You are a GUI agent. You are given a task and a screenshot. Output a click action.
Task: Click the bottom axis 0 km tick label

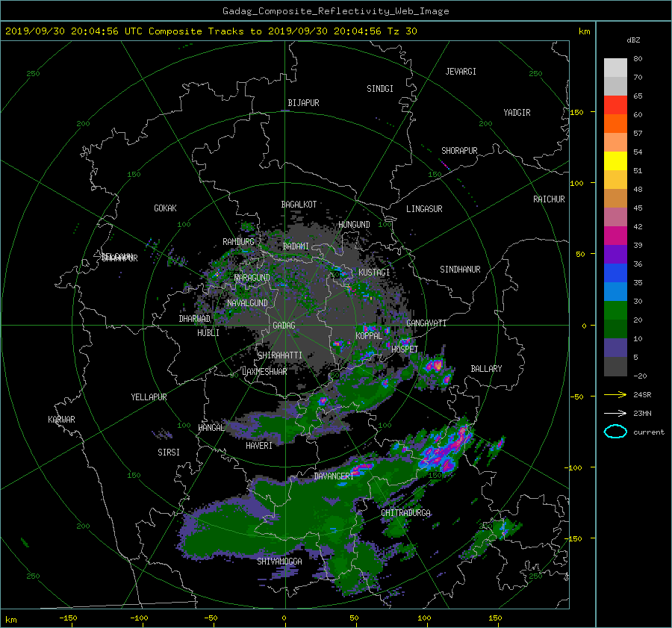click(x=284, y=618)
